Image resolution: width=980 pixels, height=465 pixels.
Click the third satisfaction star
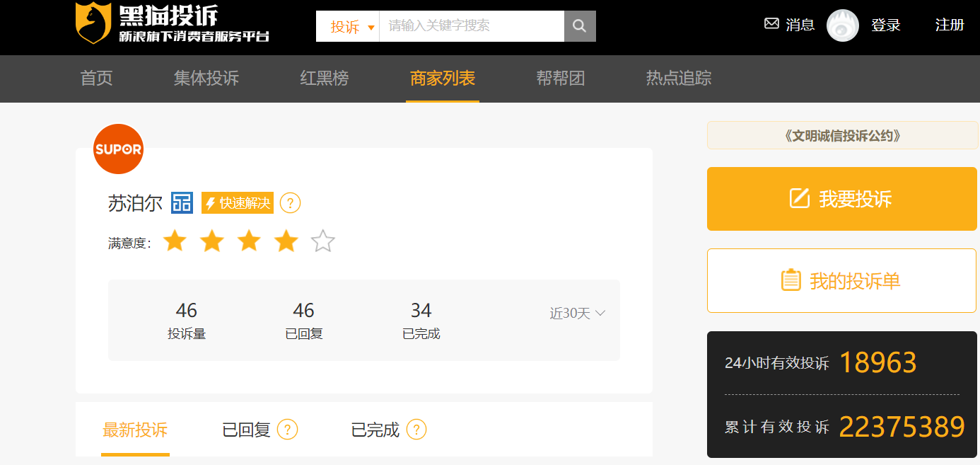(x=249, y=241)
